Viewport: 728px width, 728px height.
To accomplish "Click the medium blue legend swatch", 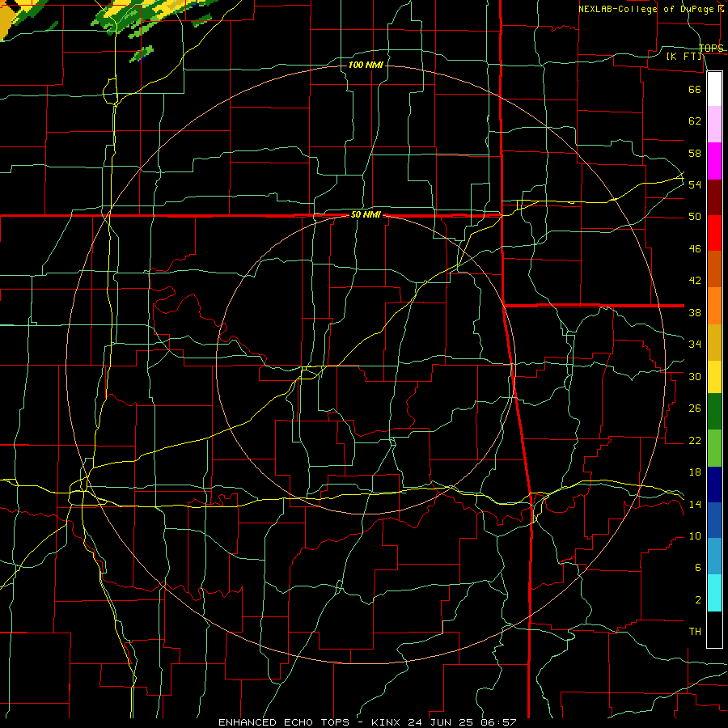I will click(x=714, y=520).
